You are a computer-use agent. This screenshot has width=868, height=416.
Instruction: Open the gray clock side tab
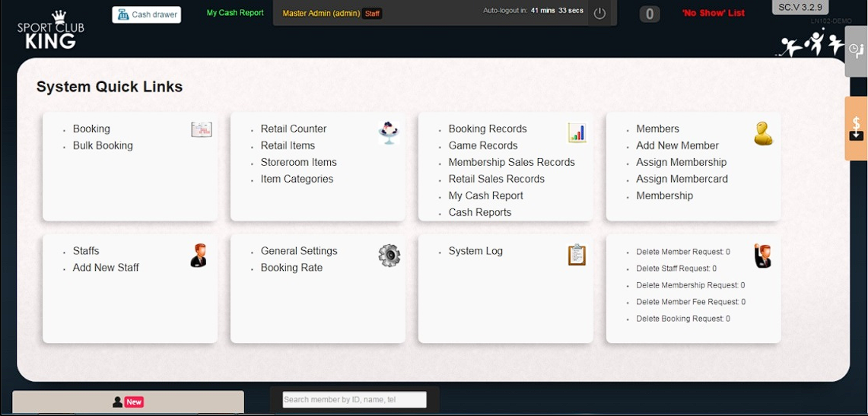click(x=856, y=50)
